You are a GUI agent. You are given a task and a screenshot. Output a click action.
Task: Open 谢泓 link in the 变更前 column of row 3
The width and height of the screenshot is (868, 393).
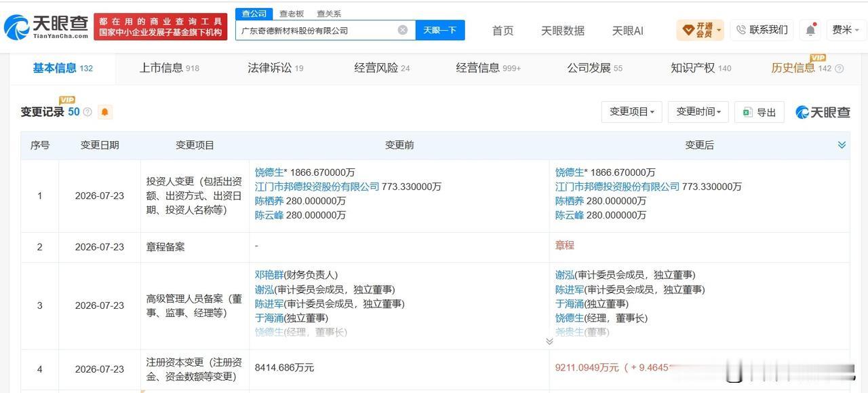[x=264, y=289]
